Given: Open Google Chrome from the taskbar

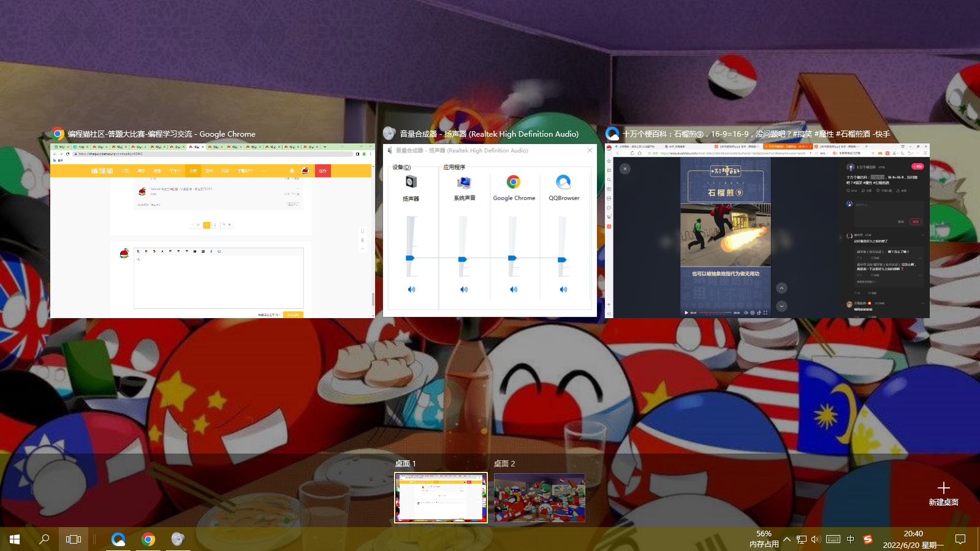Looking at the screenshot, I should point(148,539).
